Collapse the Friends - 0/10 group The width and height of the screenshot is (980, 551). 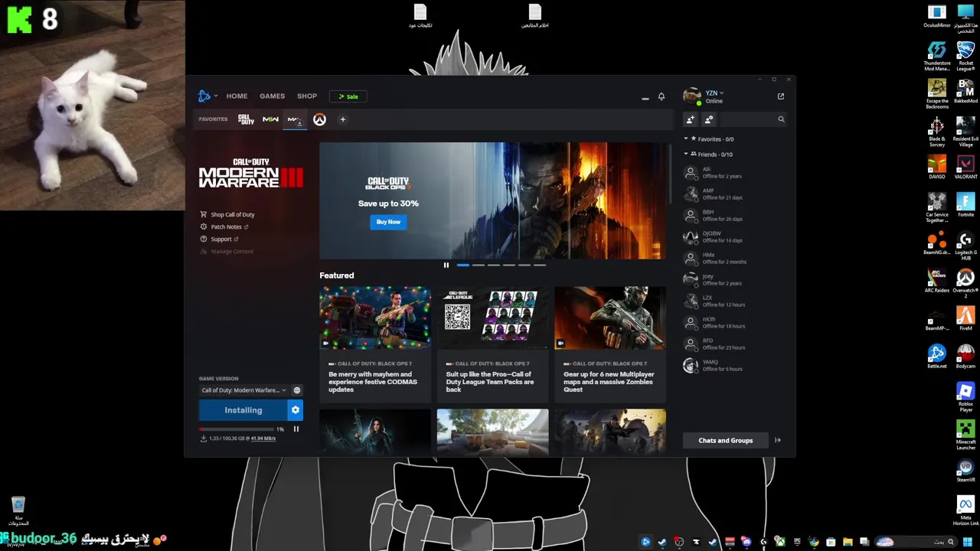click(708, 155)
